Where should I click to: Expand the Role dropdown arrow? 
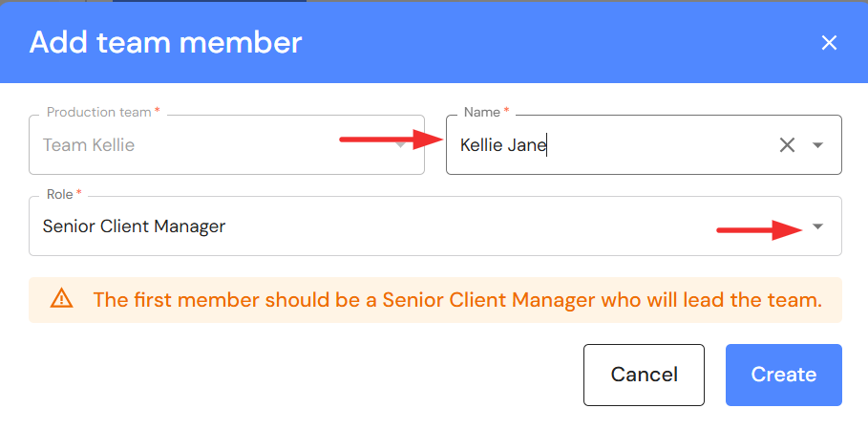coord(817,226)
